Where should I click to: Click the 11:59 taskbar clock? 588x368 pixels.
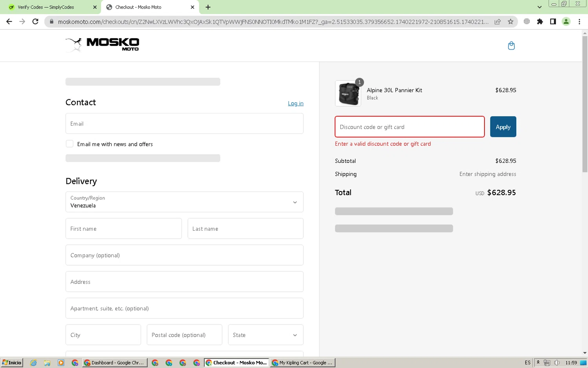tap(571, 363)
